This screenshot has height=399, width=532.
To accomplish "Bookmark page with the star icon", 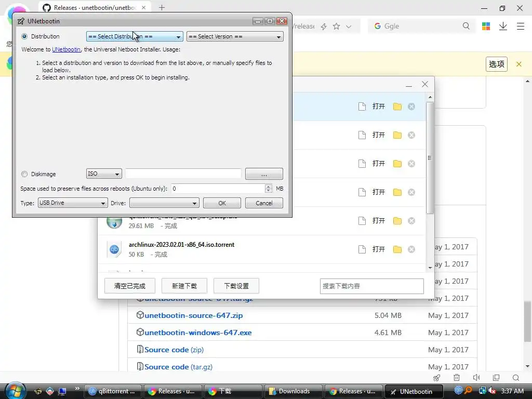I will [336, 26].
